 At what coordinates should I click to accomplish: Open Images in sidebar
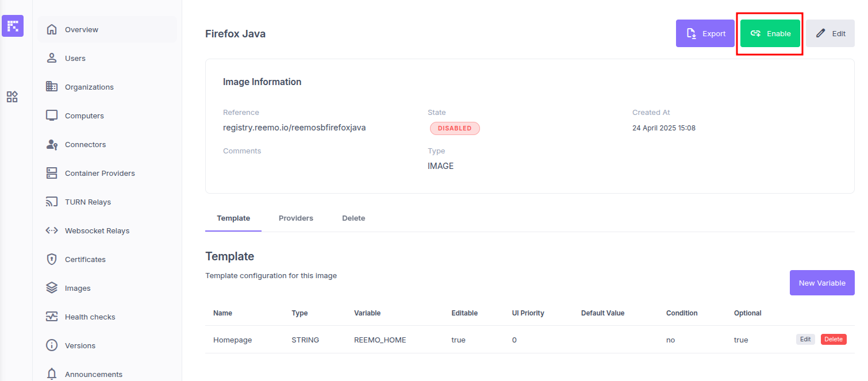click(107, 288)
